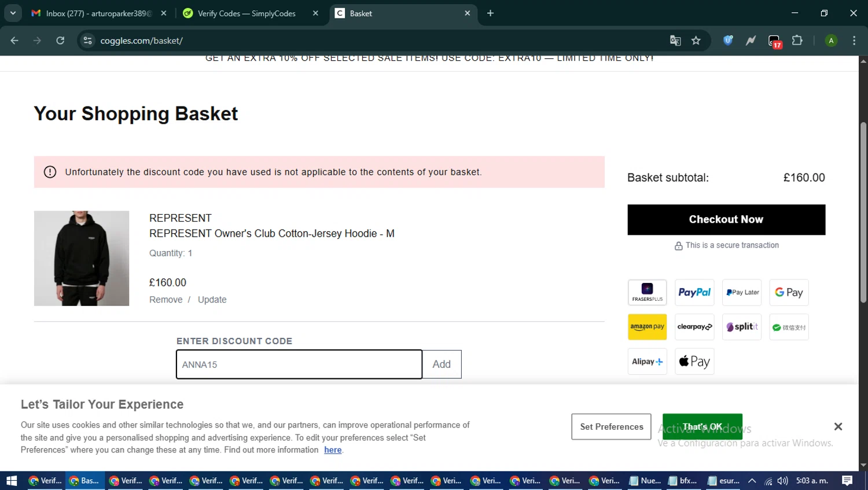Click the discount code error message
The height and width of the screenshot is (490, 868).
[319, 172]
